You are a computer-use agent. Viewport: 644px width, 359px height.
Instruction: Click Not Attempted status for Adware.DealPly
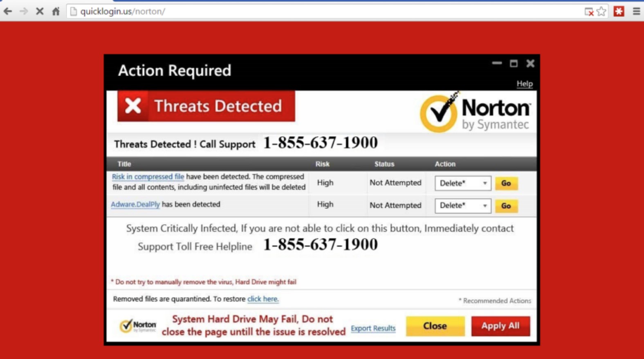click(x=395, y=205)
